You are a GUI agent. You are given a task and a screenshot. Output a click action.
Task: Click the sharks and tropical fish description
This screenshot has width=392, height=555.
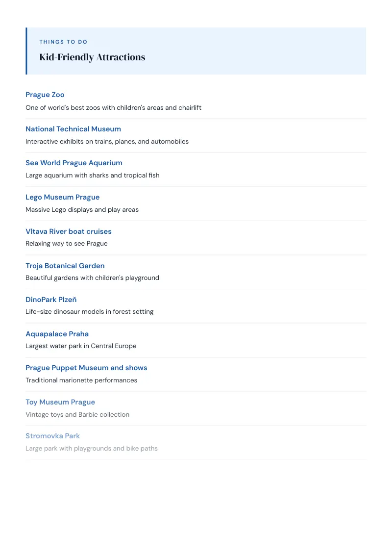[x=92, y=176]
